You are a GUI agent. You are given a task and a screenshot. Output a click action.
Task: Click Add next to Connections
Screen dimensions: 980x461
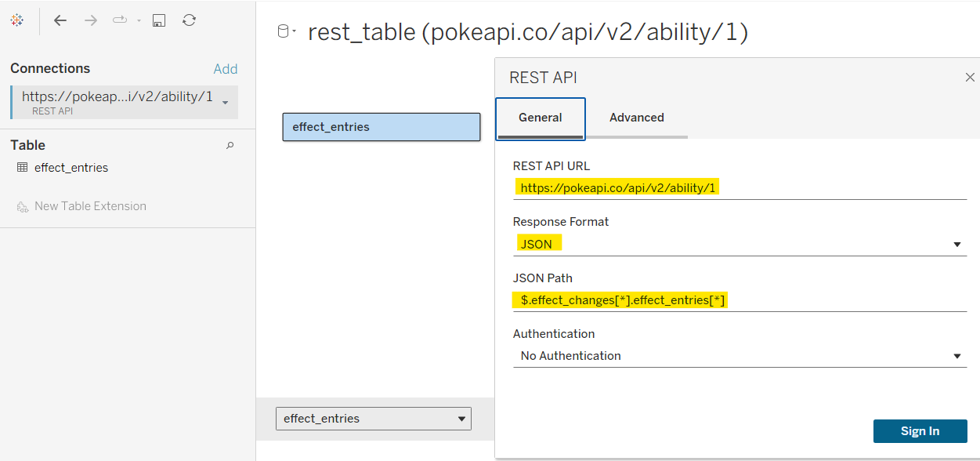(x=226, y=69)
